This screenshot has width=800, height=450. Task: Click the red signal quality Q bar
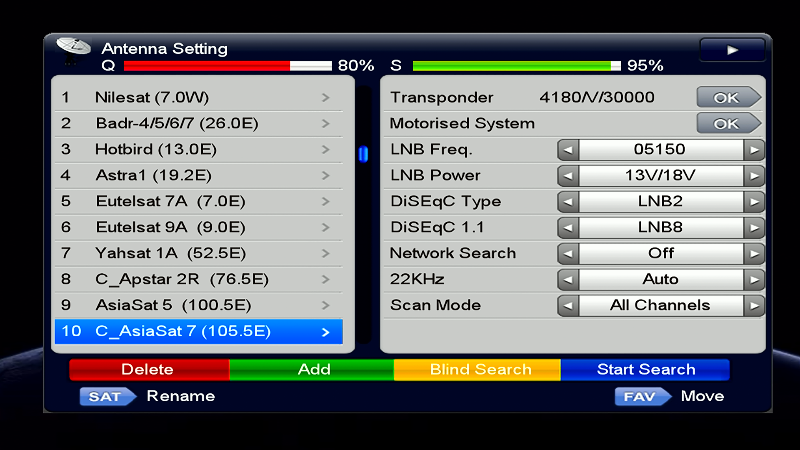pos(228,66)
